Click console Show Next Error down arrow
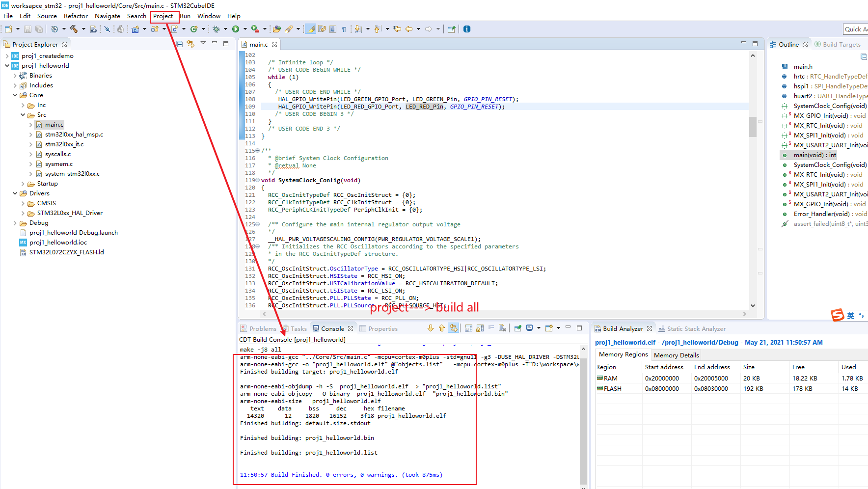Screen dimensions: 868x489 tap(431, 328)
